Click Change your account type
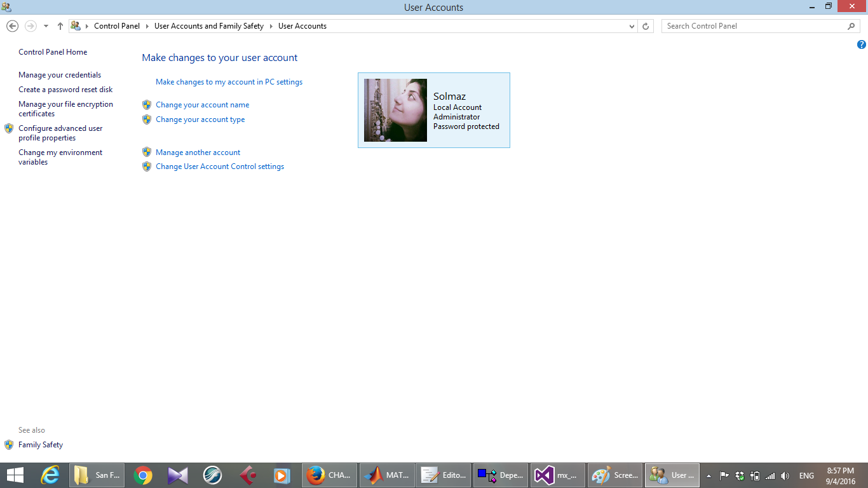868x488 pixels. 200,119
